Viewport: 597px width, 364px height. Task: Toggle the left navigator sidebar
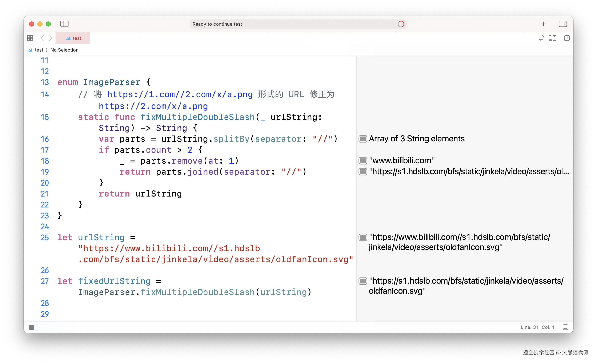coord(64,24)
